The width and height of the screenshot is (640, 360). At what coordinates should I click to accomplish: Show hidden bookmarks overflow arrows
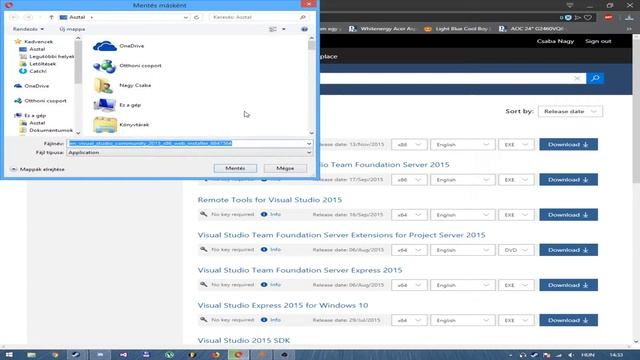click(629, 29)
